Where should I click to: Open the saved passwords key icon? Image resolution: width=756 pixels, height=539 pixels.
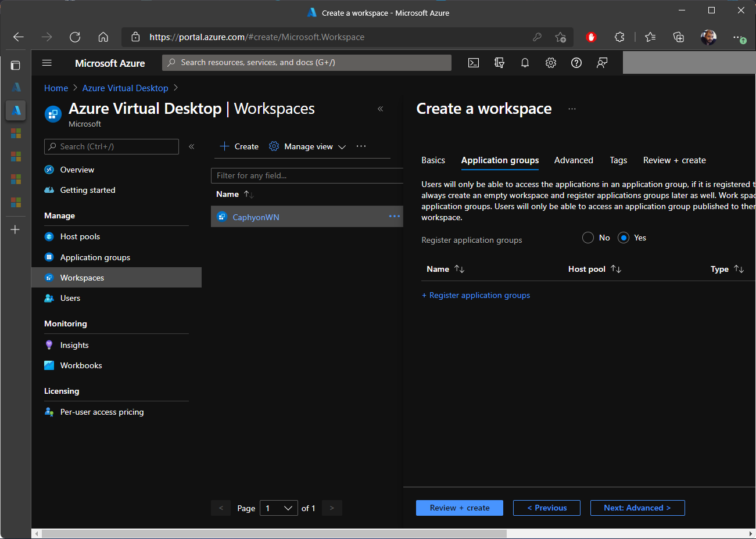coord(537,37)
